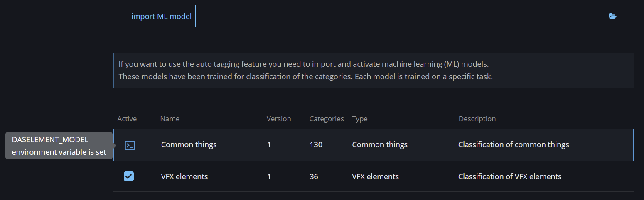This screenshot has width=644, height=200.
Task: Click the VFX elements type cell
Action: (376, 176)
